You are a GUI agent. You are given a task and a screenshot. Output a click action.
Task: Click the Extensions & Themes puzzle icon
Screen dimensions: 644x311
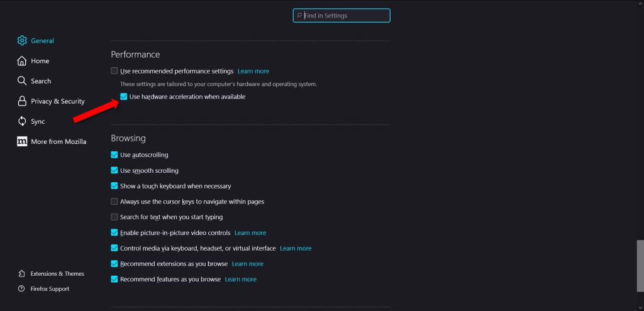(22, 274)
